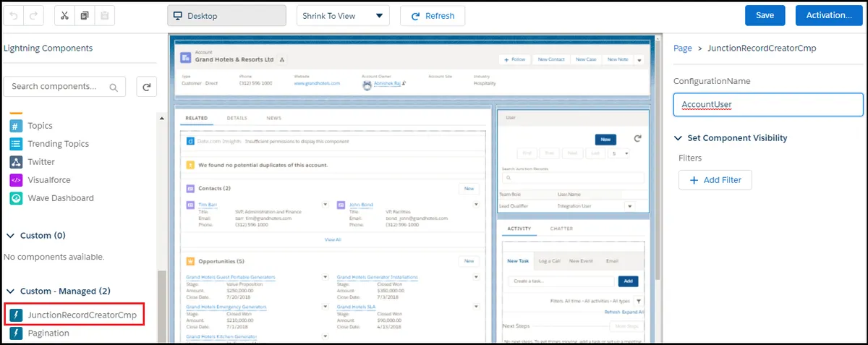Click the refresh components list icon
868x345 pixels.
pyautogui.click(x=146, y=87)
